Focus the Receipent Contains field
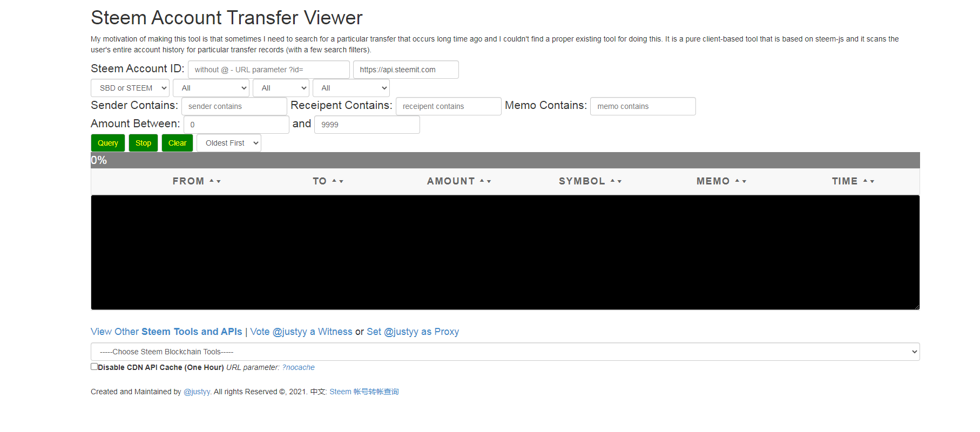Image resolution: width=980 pixels, height=432 pixels. tap(449, 106)
